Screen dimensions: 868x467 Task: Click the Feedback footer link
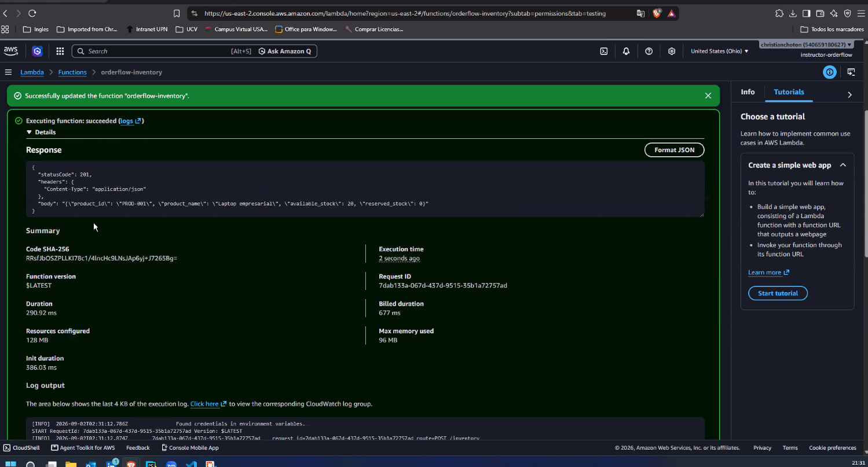tap(138, 448)
